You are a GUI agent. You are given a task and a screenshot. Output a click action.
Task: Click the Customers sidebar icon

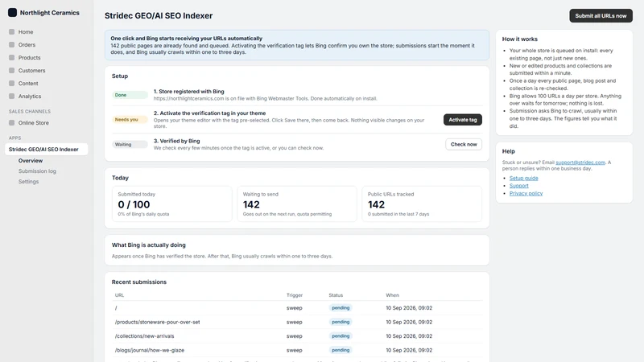[x=11, y=71]
